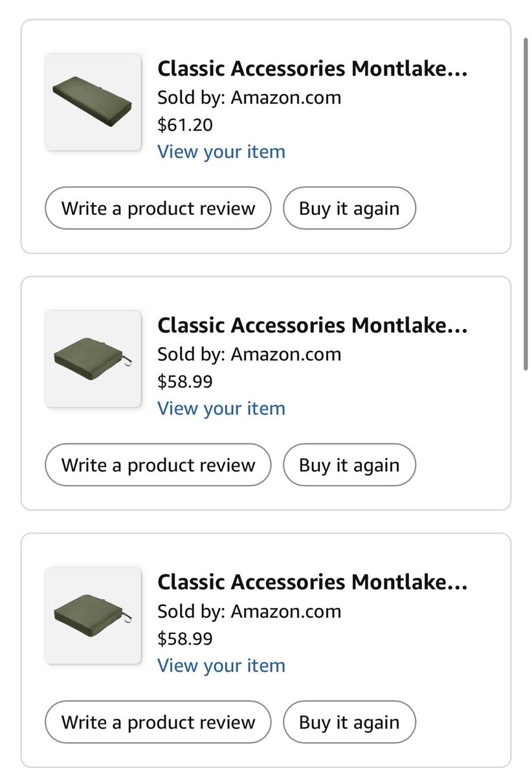This screenshot has height=777, width=532.
Task: Write a product review in second card
Action: click(x=158, y=465)
